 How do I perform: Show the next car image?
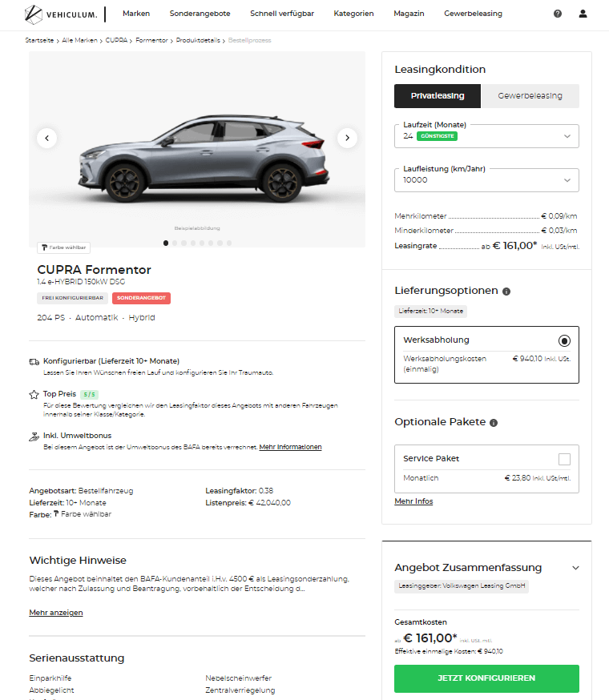pos(347,138)
